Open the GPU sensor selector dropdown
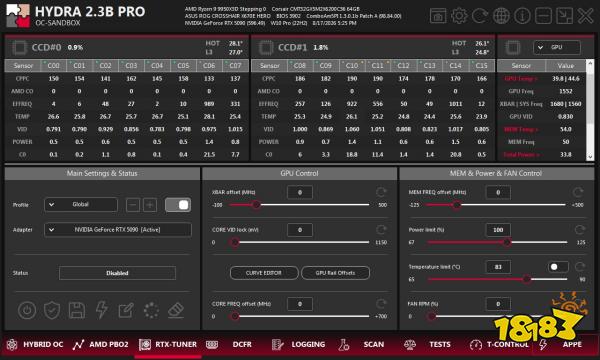600x360 pixels. [x=557, y=47]
